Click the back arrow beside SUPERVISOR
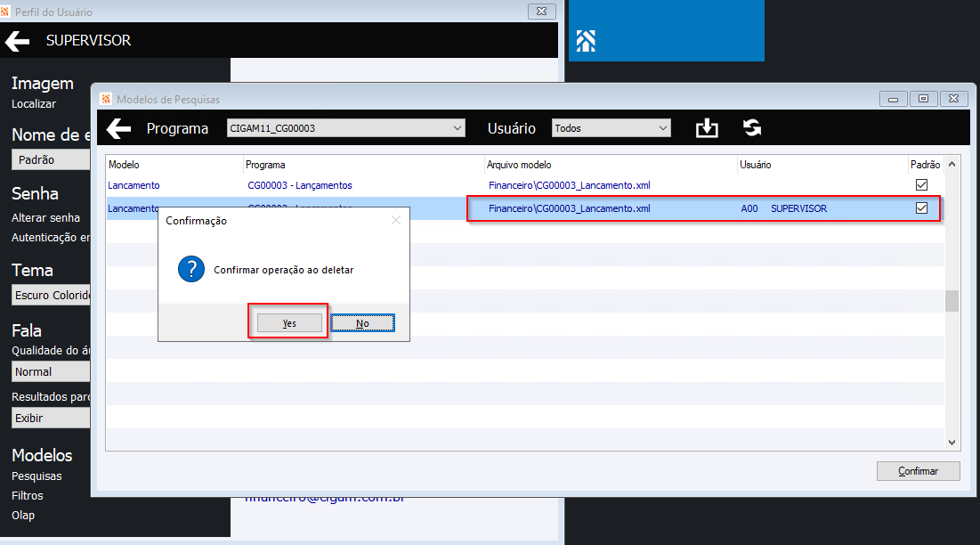 (18, 41)
